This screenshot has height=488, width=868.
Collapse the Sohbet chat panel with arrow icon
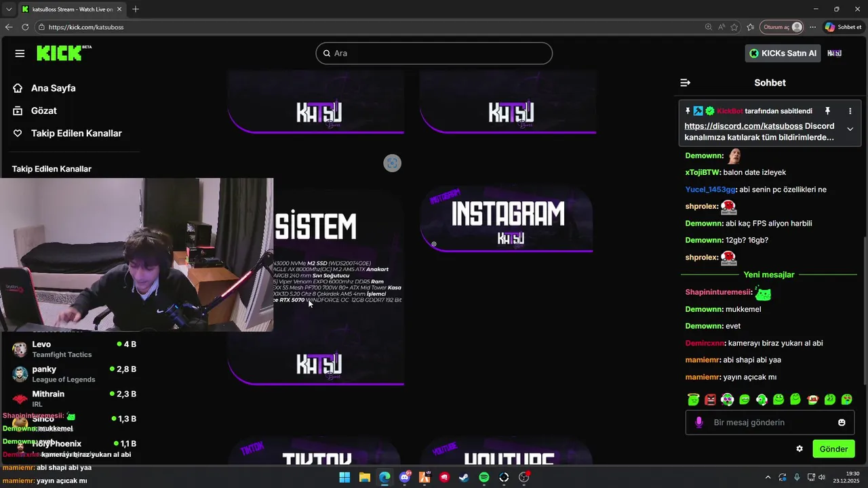click(685, 83)
